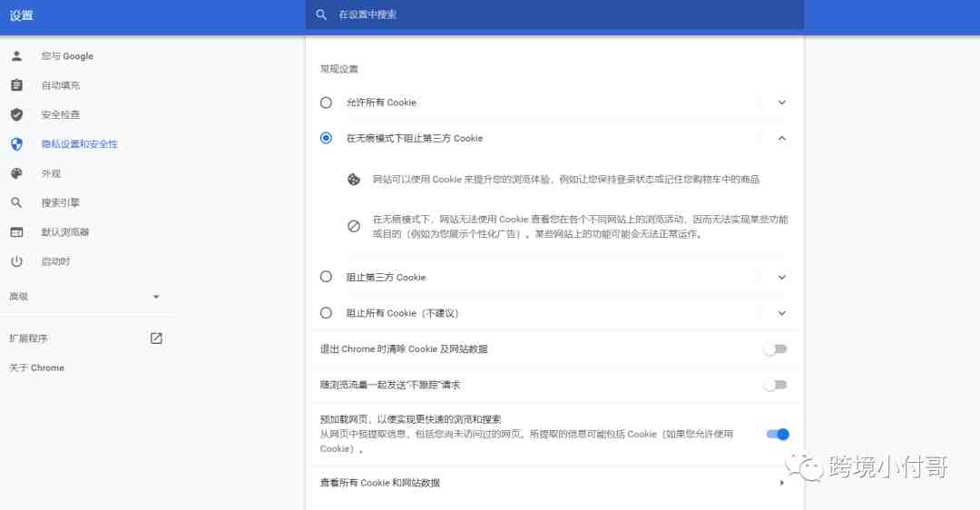This screenshot has width=980, height=510.
Task: Select 阻止所有 Cookie(不建议) radio button
Action: pos(327,312)
